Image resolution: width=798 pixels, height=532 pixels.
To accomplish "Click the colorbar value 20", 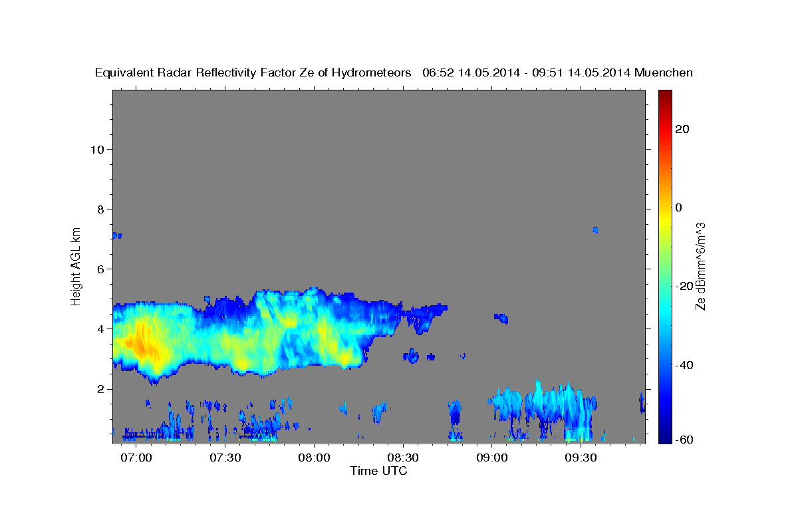I will tap(682, 129).
